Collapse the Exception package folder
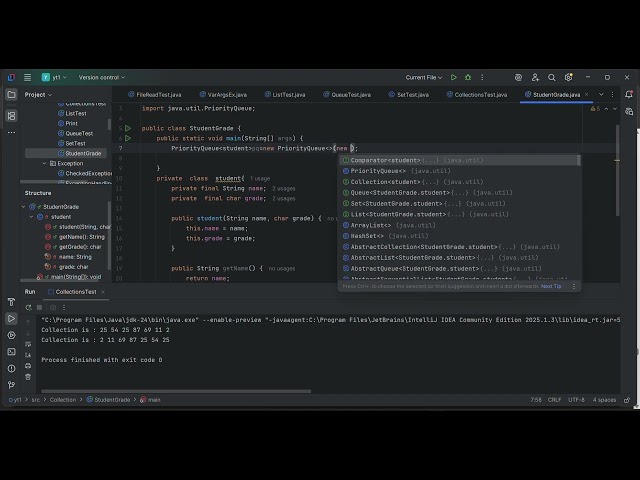Viewport: 640px width, 480px height. [44, 163]
